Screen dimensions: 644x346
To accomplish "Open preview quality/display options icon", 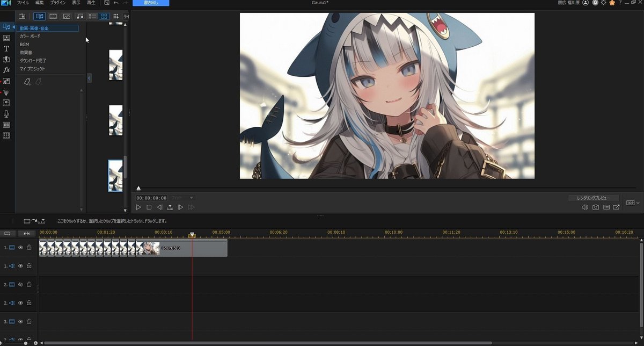I will click(606, 207).
